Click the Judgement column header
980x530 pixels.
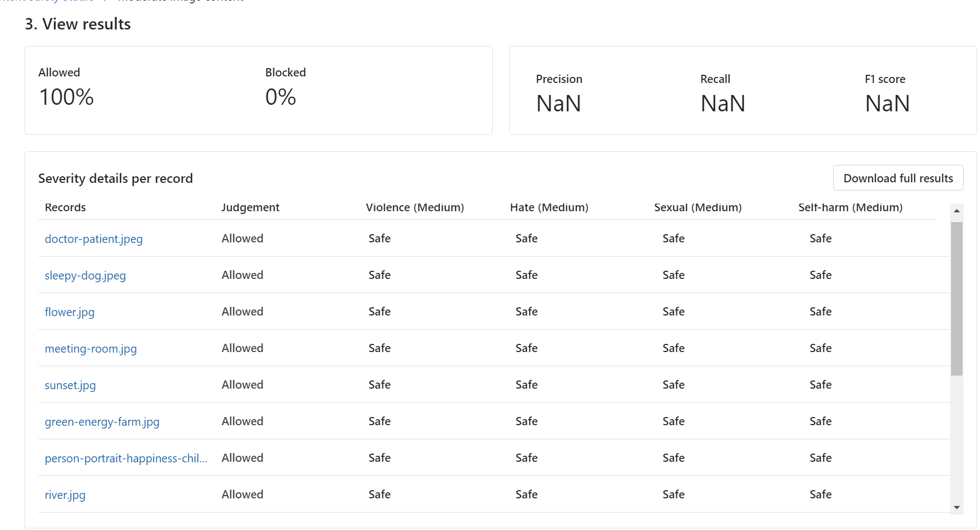tap(250, 207)
